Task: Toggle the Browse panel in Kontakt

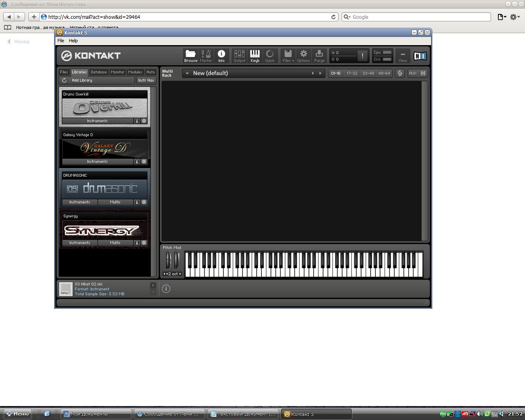Action: pyautogui.click(x=190, y=56)
